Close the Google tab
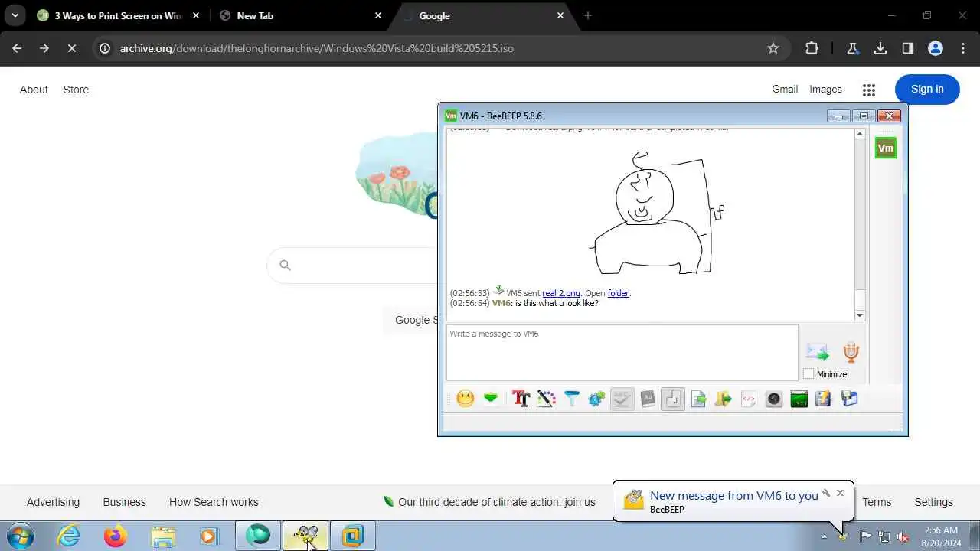Image resolution: width=980 pixels, height=551 pixels. (560, 15)
